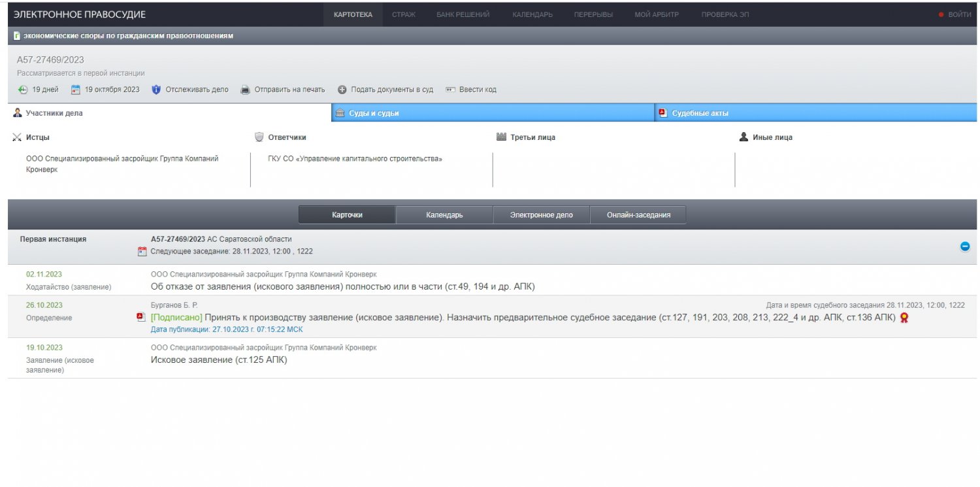Click the calendar icon by Следующее заседание
The image size is (980, 487).
[142, 251]
